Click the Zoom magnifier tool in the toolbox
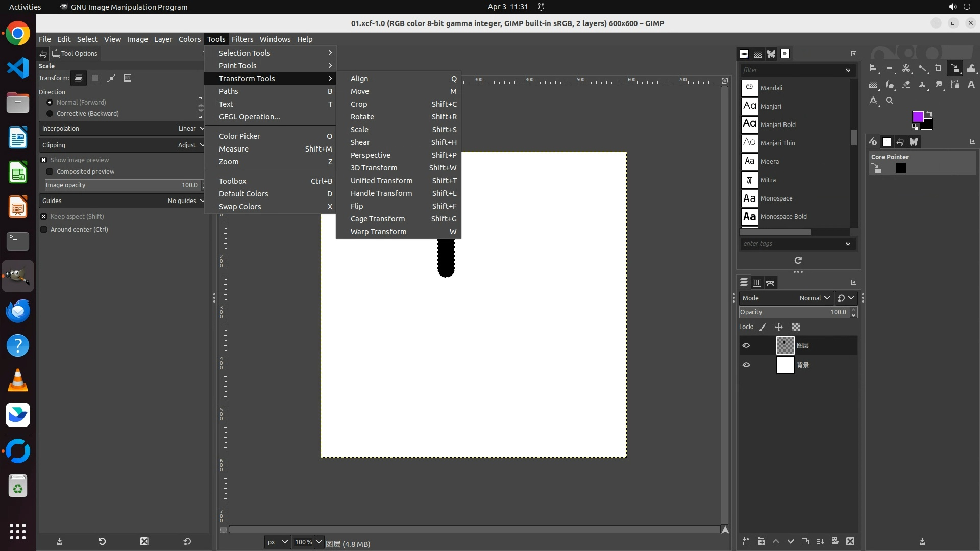This screenshot has width=980, height=551. click(x=890, y=101)
